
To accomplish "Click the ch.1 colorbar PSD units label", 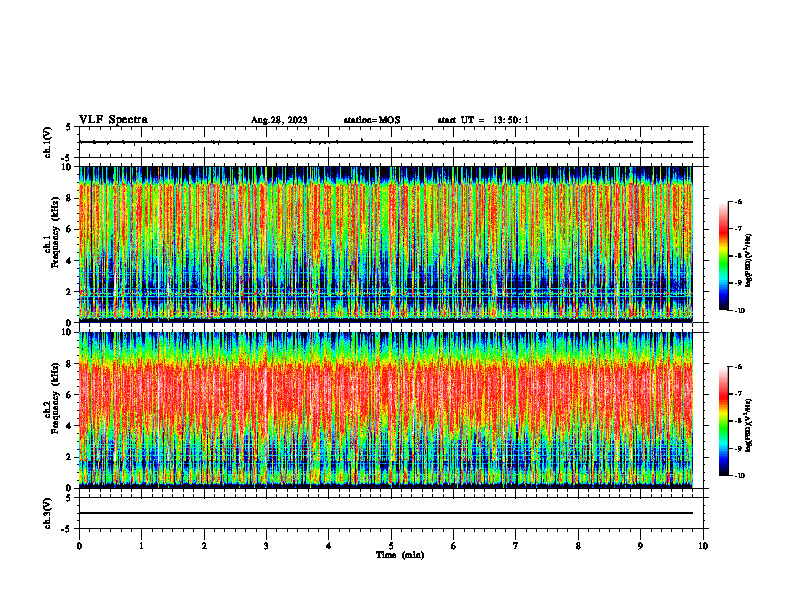I will tap(748, 260).
